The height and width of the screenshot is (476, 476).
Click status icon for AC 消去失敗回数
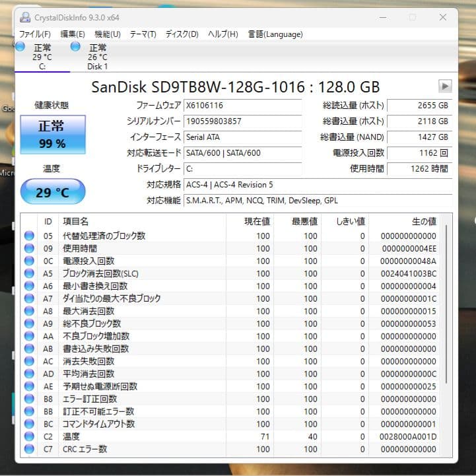pyautogui.click(x=29, y=361)
